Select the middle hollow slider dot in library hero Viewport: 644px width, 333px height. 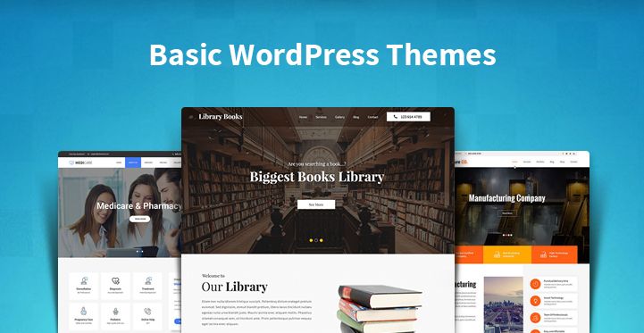316,240
